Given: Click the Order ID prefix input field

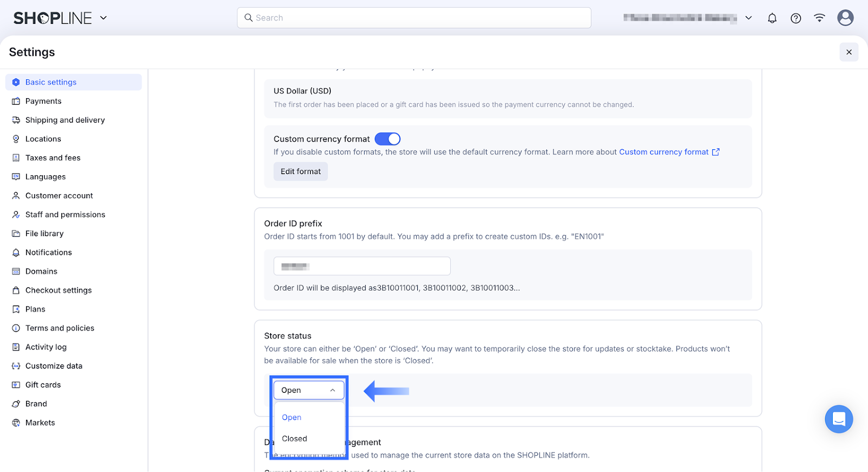Looking at the screenshot, I should (362, 266).
